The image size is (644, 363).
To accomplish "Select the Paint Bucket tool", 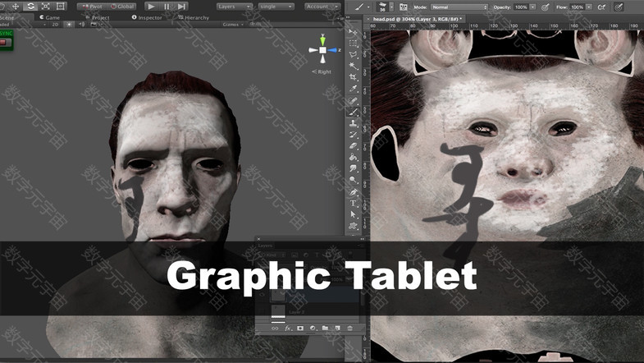I will pyautogui.click(x=353, y=157).
